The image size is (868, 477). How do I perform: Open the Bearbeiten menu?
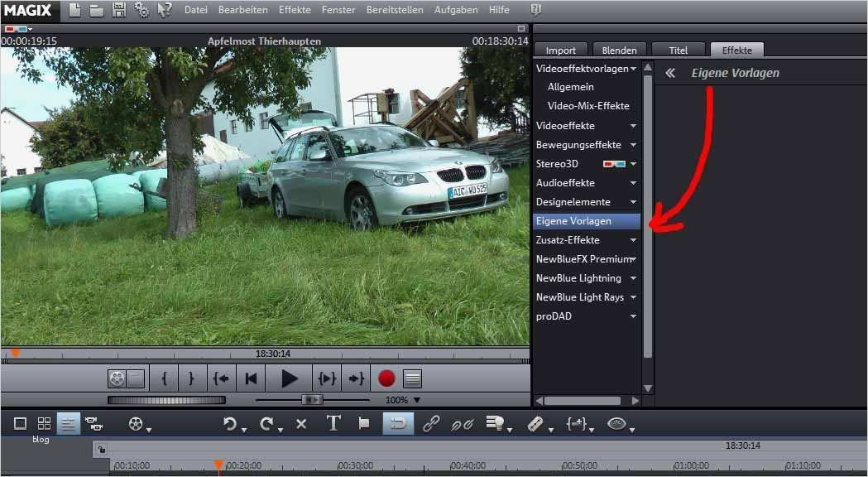tap(243, 10)
